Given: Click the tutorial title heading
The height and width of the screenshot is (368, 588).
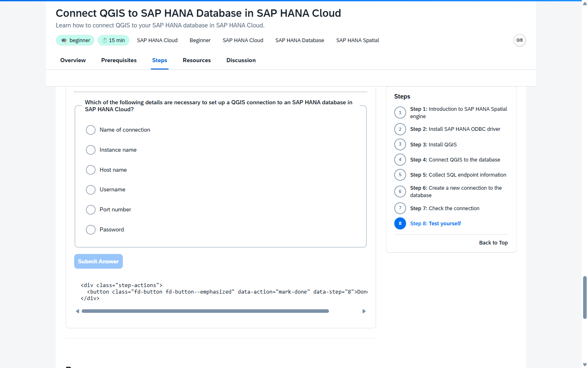Looking at the screenshot, I should [x=198, y=13].
